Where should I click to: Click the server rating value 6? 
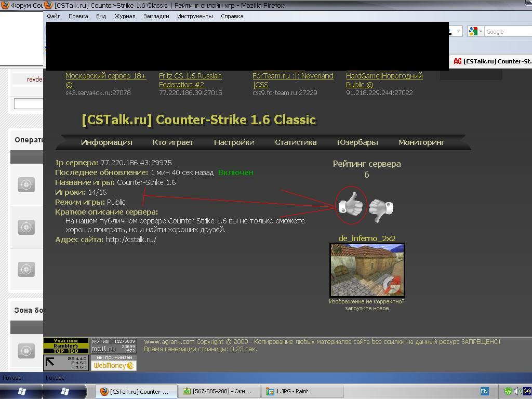366,175
